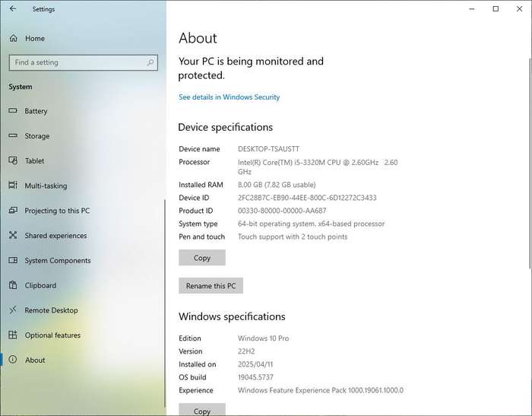Open Shared experiences settings
The height and width of the screenshot is (416, 532).
[x=83, y=235]
